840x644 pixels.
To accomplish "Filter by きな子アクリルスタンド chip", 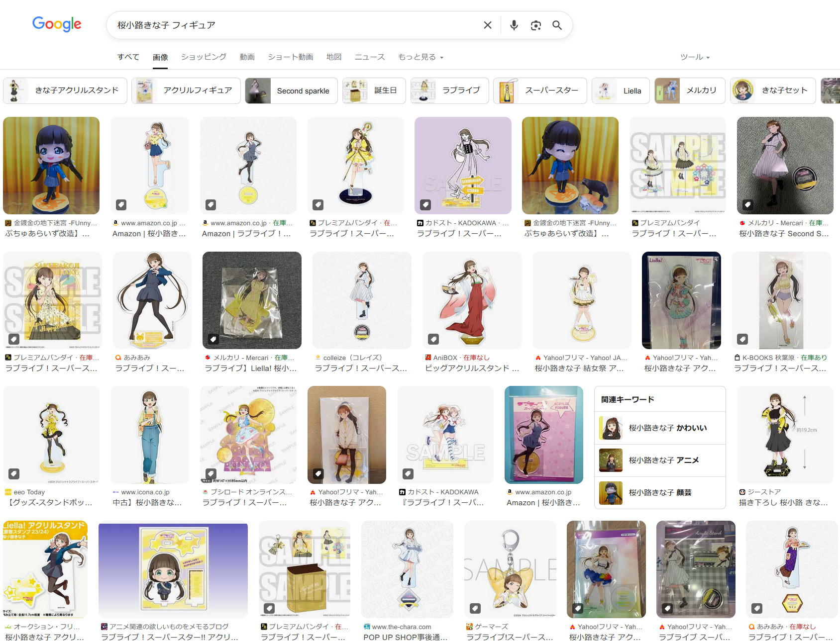I will click(x=65, y=91).
